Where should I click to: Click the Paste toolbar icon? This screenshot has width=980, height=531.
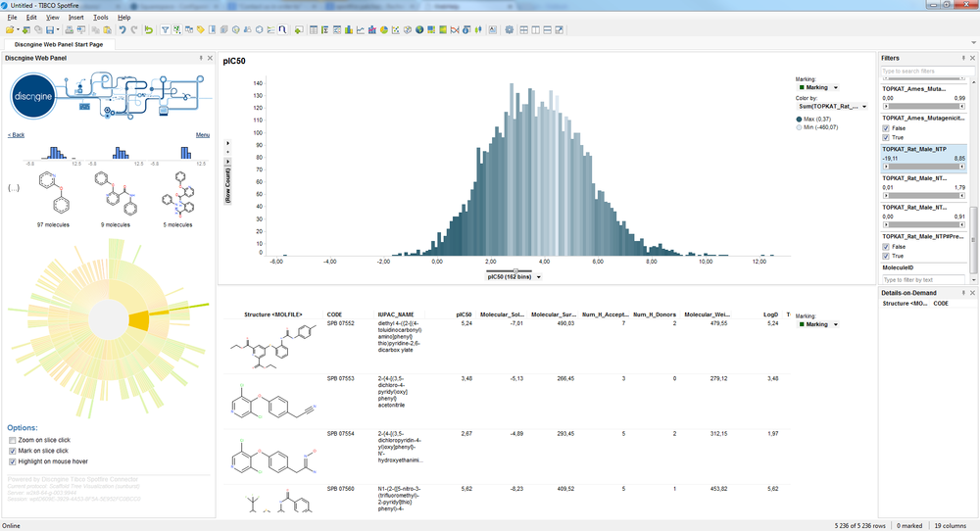pyautogui.click(x=108, y=30)
